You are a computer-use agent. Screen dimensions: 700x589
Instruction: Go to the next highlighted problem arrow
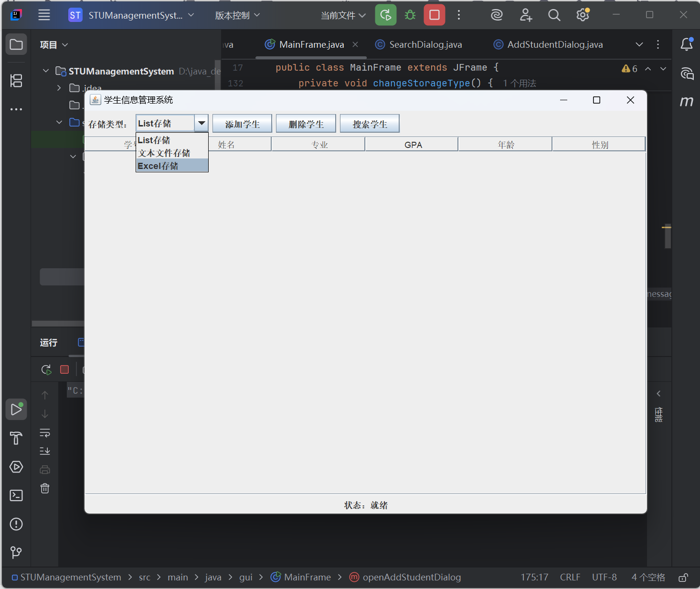[663, 69]
